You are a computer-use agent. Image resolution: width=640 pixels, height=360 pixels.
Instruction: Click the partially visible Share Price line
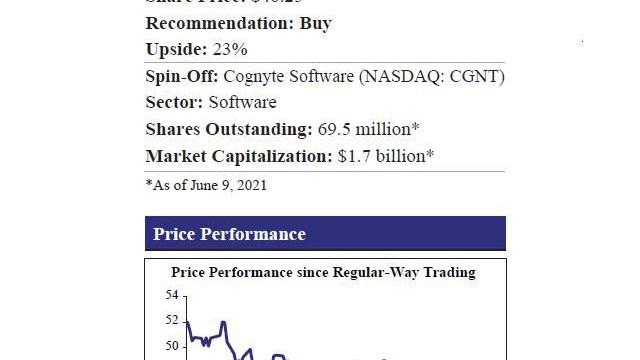click(224, 2)
